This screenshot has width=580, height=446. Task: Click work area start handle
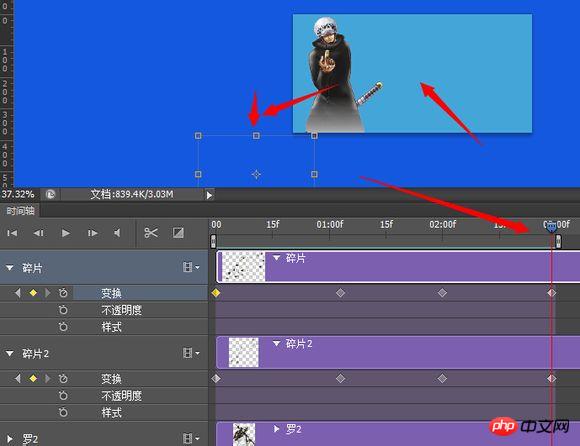point(213,241)
